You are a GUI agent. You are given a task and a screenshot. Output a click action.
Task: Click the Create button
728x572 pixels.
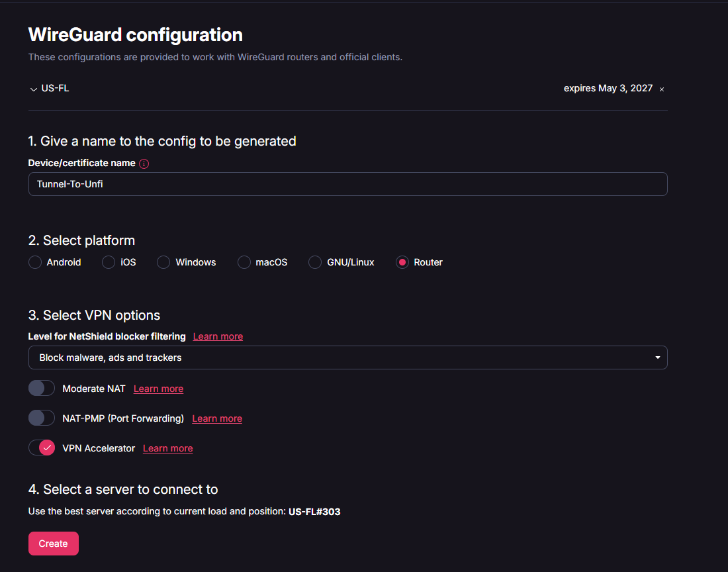pos(54,544)
